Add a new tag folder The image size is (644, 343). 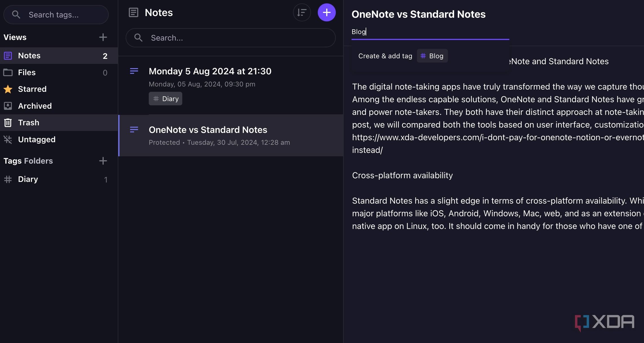pos(103,161)
